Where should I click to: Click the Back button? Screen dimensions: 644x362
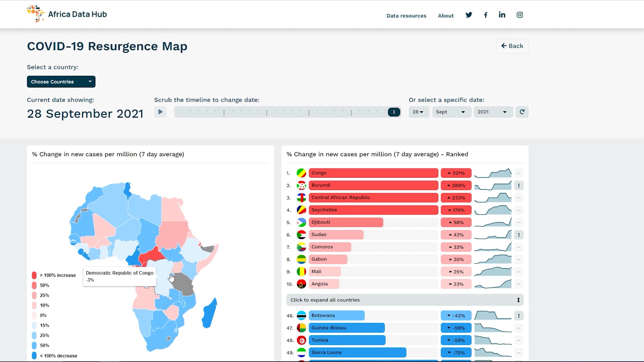512,46
